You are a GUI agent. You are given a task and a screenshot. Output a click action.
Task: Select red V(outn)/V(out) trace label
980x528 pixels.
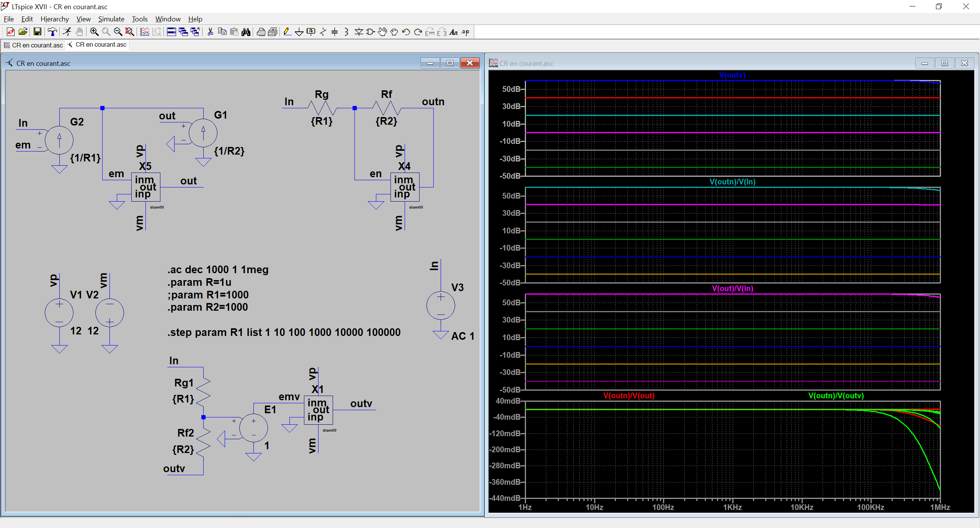[629, 396]
